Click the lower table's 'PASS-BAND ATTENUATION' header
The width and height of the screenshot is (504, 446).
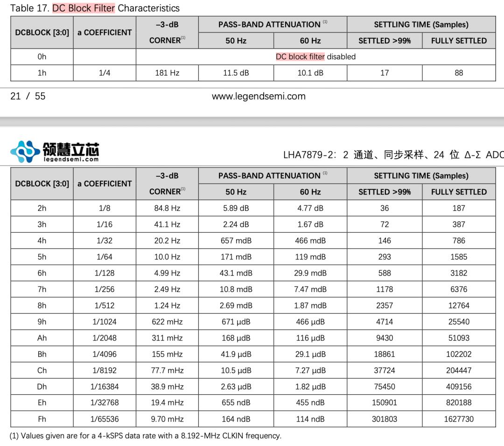click(x=273, y=176)
